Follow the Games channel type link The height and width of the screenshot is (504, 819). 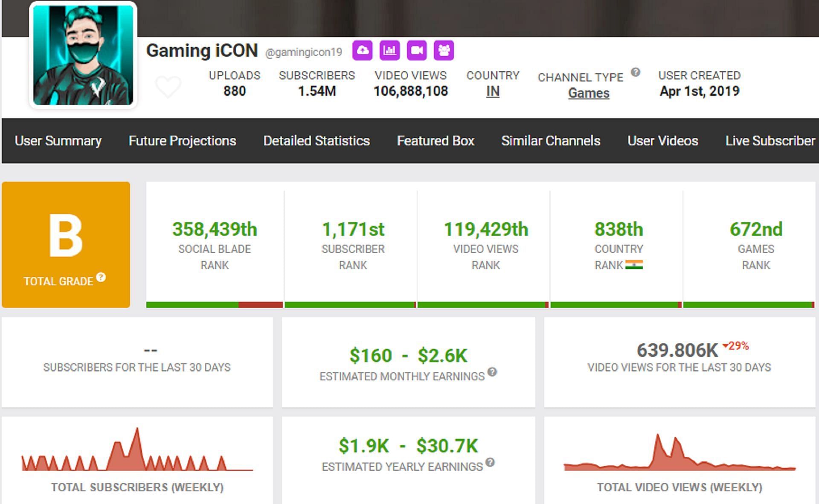point(589,93)
